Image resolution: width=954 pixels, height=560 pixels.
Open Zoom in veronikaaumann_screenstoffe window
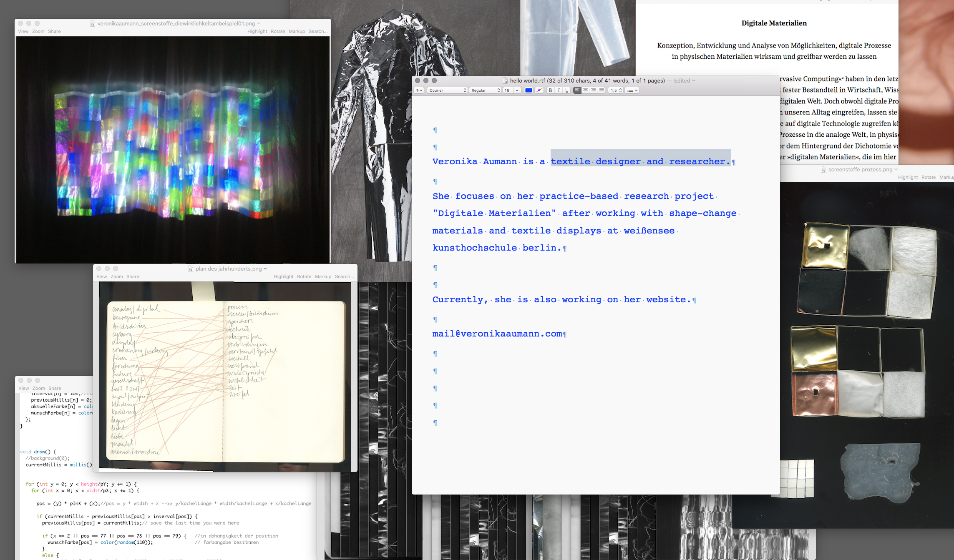[x=38, y=31]
